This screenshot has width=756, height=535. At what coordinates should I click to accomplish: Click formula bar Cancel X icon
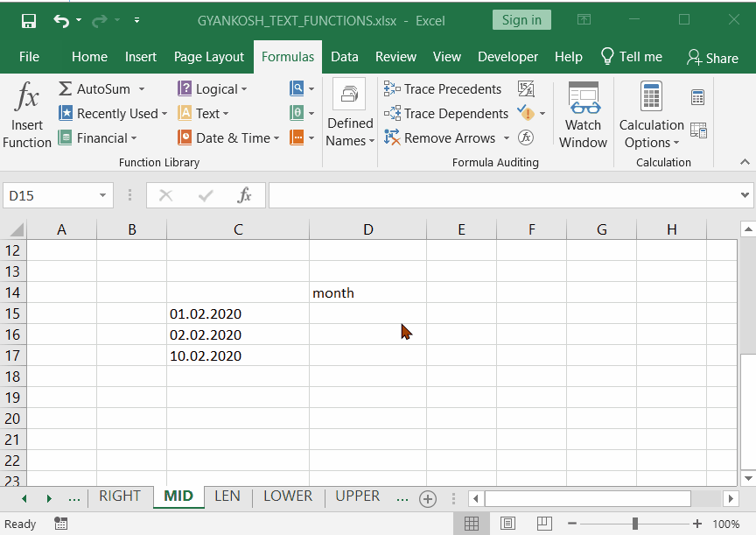(165, 195)
